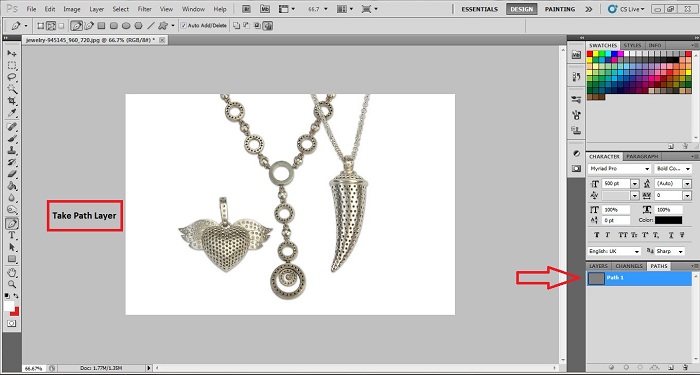Toggle Quick Mask mode
The width and height of the screenshot is (700, 375).
coord(12,324)
